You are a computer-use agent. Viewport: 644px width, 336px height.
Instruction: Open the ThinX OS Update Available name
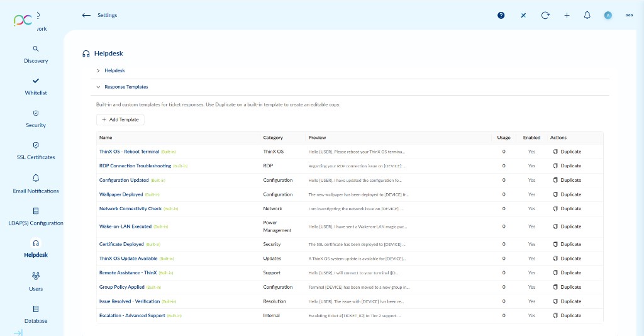pos(128,259)
